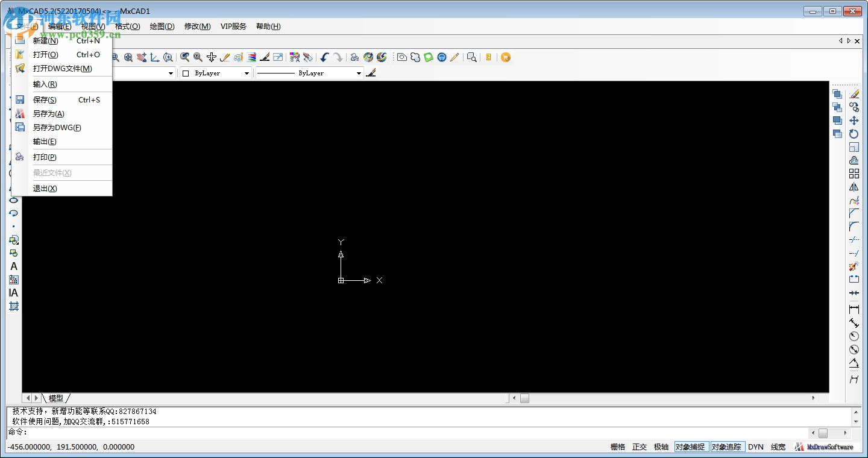Select the Angular dimension tool
Viewport: 868px width, 458px height.
pyautogui.click(x=854, y=363)
